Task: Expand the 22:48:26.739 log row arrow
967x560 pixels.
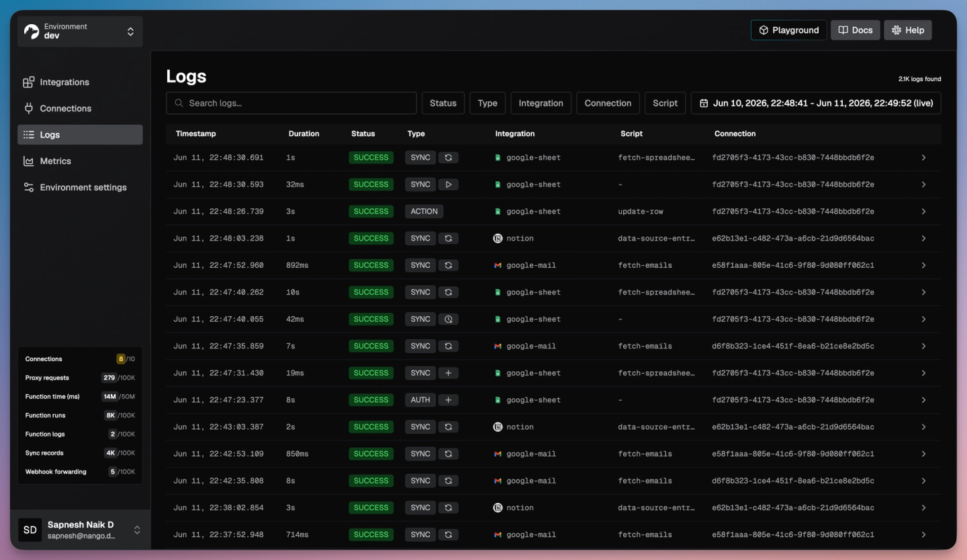Action: [923, 212]
